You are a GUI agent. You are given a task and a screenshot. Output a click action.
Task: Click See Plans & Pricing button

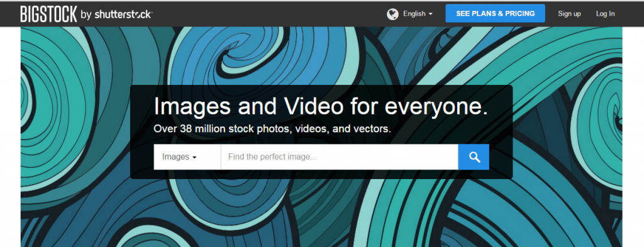[x=496, y=14]
